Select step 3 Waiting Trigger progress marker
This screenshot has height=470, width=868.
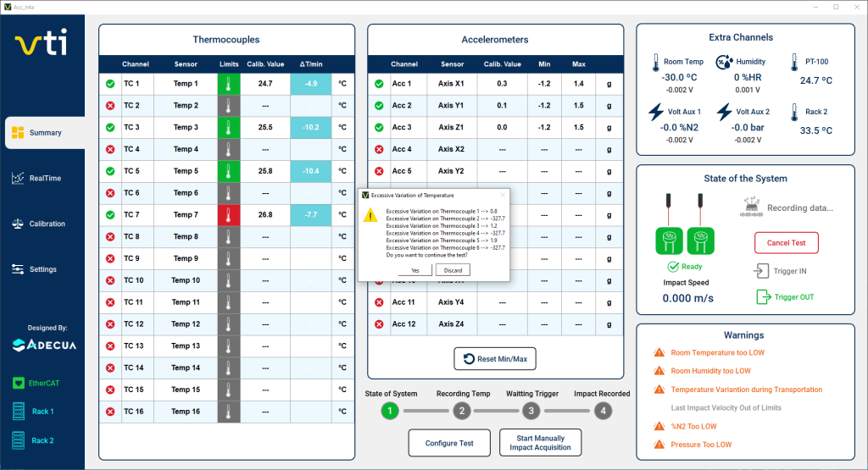pyautogui.click(x=531, y=411)
